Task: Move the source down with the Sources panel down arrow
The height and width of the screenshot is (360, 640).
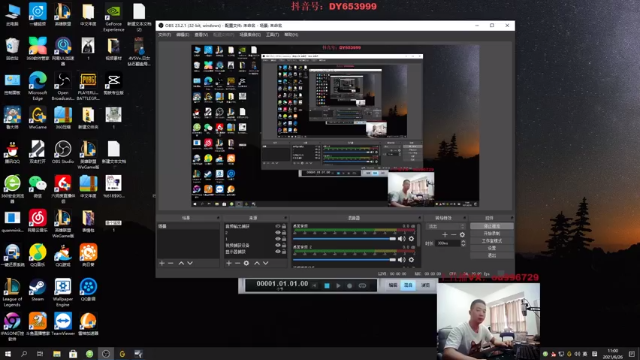Action: (x=265, y=263)
